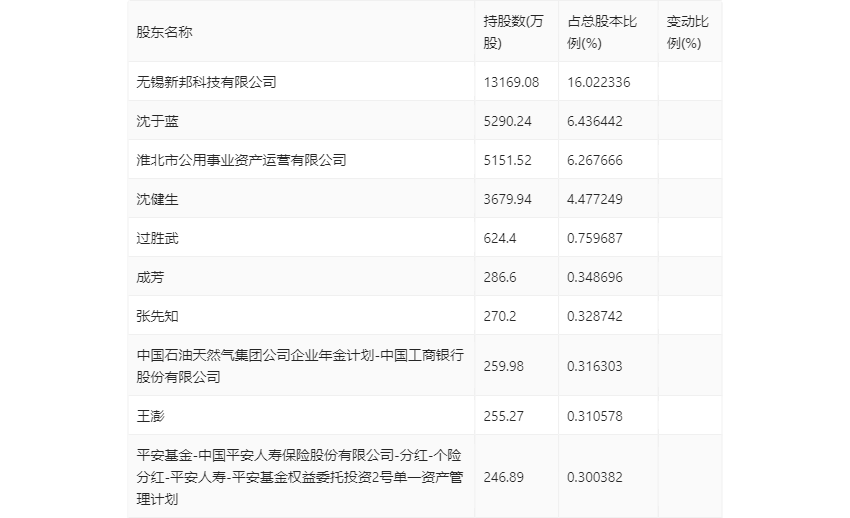Click the 占总股本比例(%) column header

point(602,33)
